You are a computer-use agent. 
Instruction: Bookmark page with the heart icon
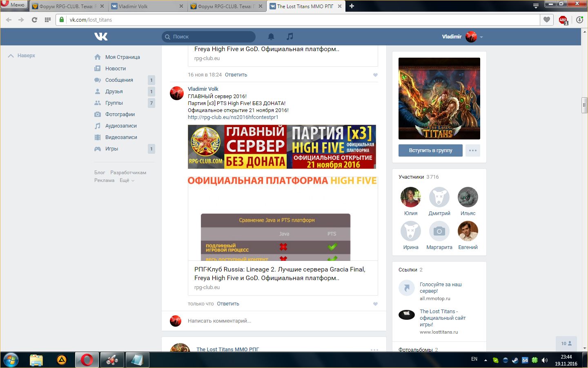coord(546,20)
